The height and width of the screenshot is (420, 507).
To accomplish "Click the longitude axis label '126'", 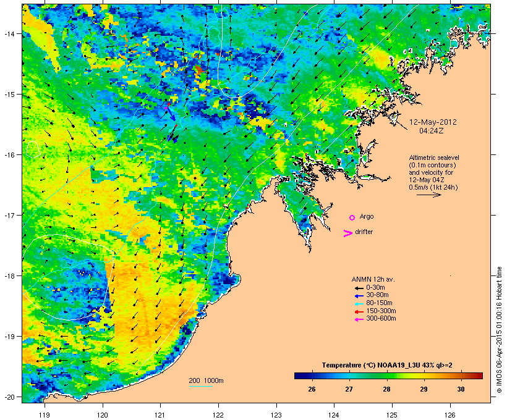I will coord(450,415).
